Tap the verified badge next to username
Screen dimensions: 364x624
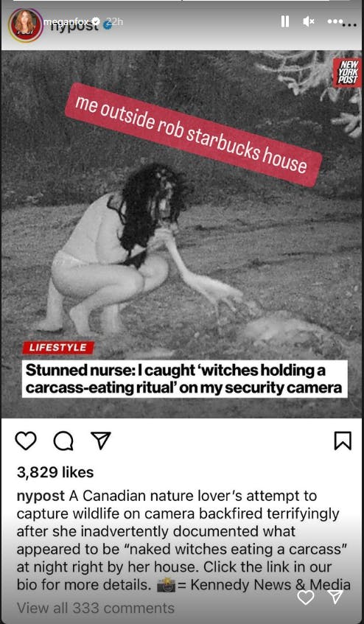(96, 21)
